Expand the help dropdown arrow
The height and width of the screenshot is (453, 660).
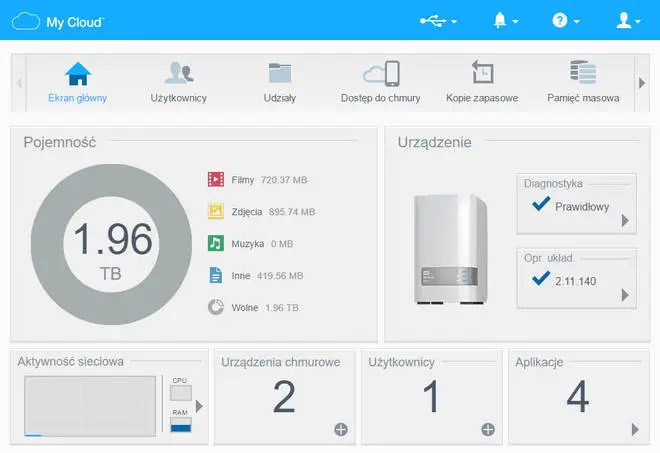point(576,21)
